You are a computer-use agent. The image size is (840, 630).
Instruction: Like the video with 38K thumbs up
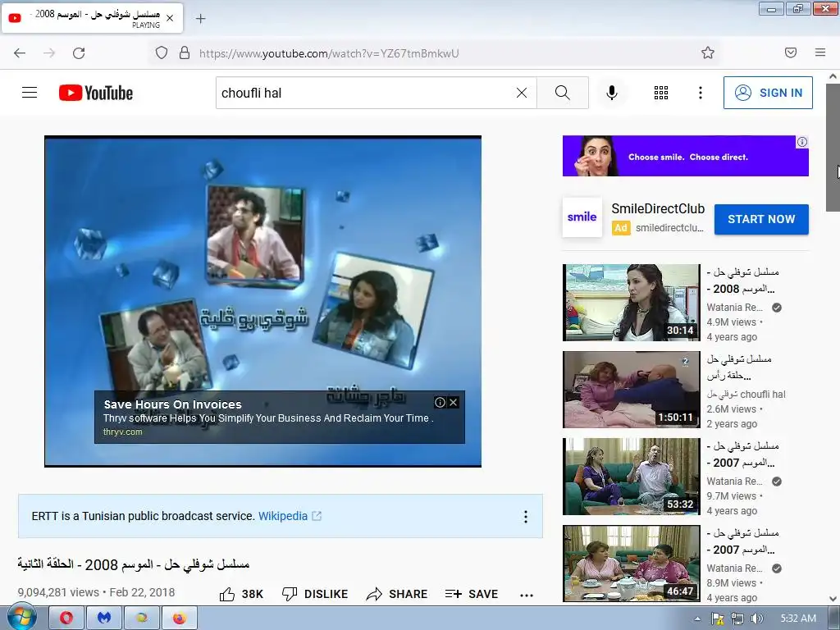[241, 594]
